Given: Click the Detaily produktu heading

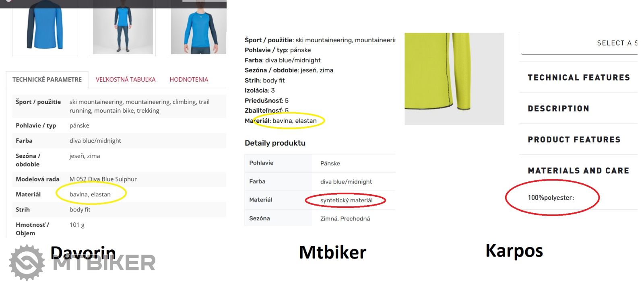Looking at the screenshot, I should pos(275,143).
